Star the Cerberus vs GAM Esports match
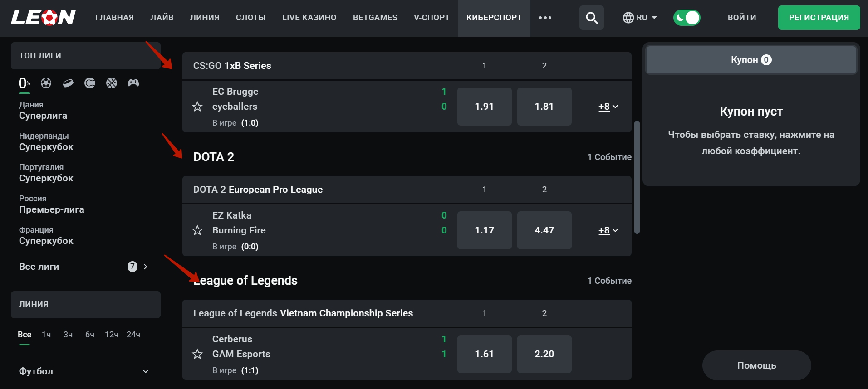This screenshot has width=868, height=389. (197, 354)
